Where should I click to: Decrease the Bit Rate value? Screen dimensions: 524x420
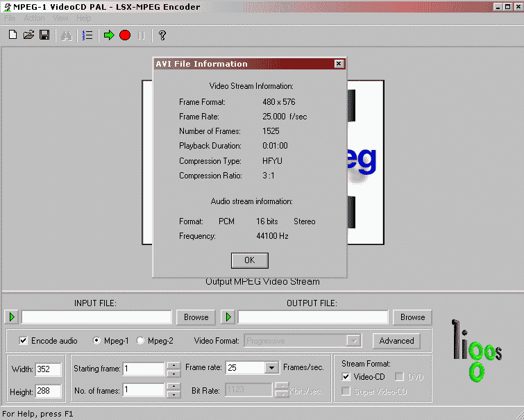282,394
